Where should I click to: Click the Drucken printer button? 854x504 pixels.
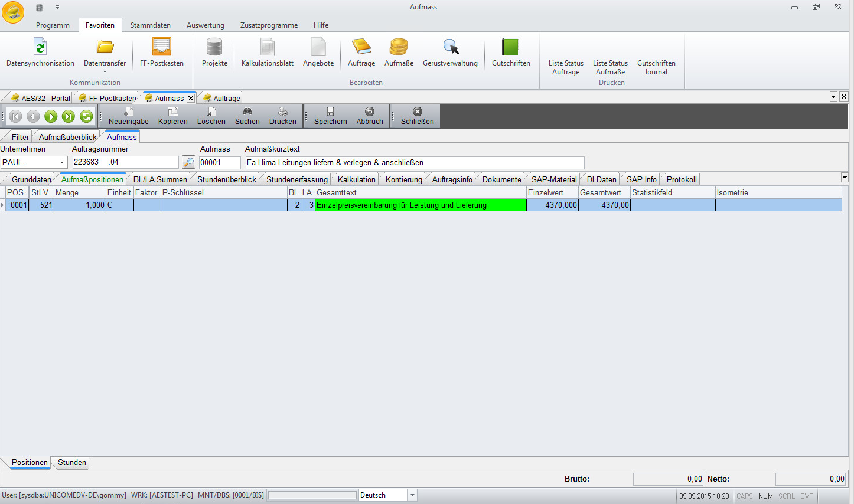(x=283, y=116)
